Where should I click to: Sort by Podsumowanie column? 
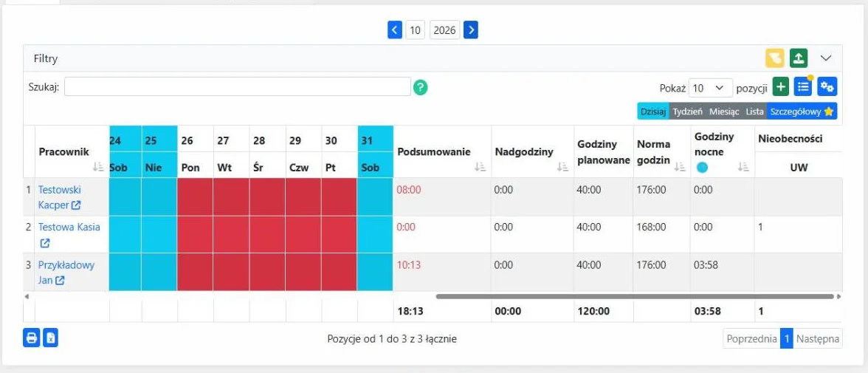coord(480,167)
